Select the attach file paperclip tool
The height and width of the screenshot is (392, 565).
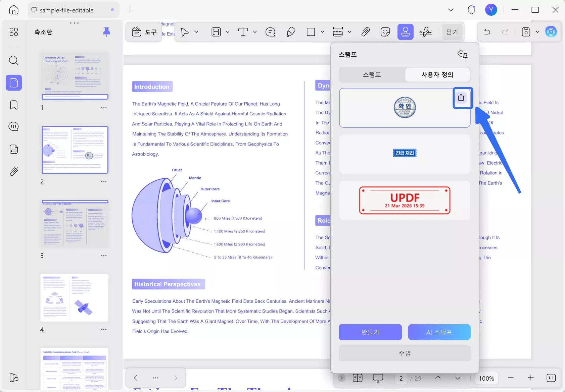365,32
